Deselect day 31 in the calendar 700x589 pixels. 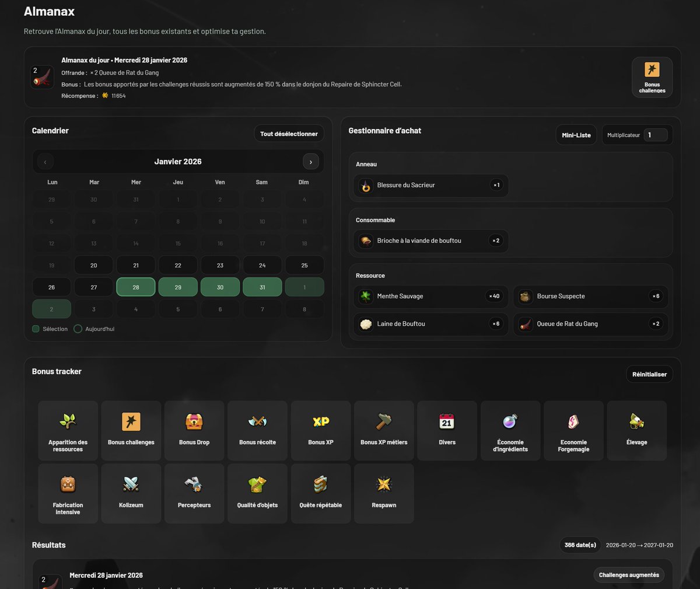click(x=262, y=287)
